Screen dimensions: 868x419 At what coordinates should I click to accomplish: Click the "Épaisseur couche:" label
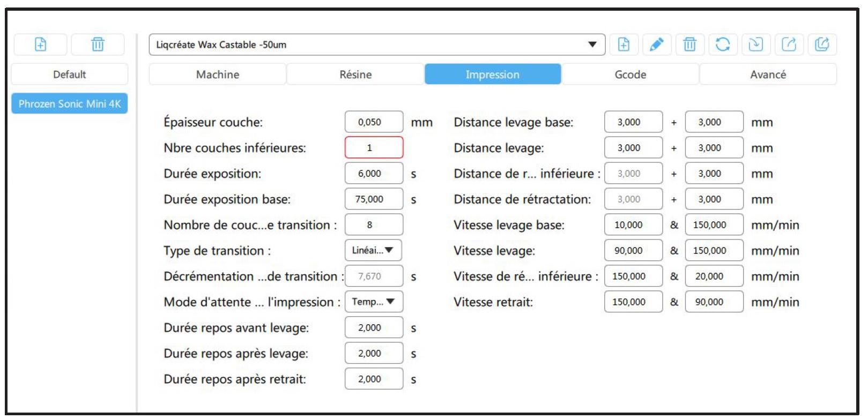[213, 122]
